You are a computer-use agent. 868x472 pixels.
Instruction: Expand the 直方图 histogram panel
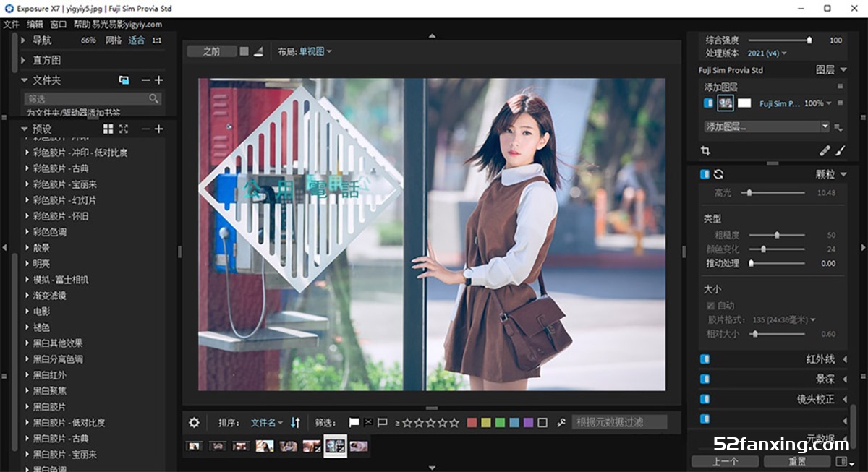tap(24, 61)
